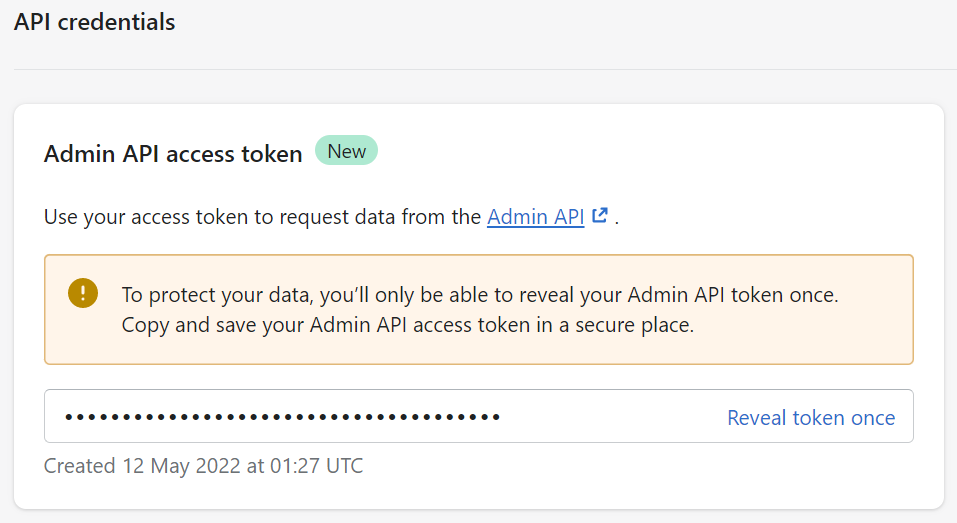
Task: Click the yellow exclamation warning icon
Action: [x=83, y=293]
